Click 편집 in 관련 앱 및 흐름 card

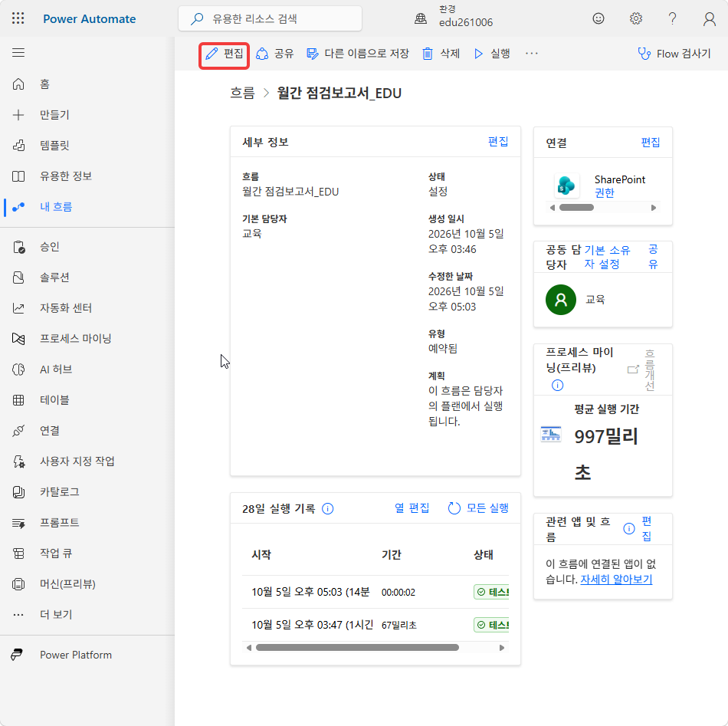coord(646,528)
